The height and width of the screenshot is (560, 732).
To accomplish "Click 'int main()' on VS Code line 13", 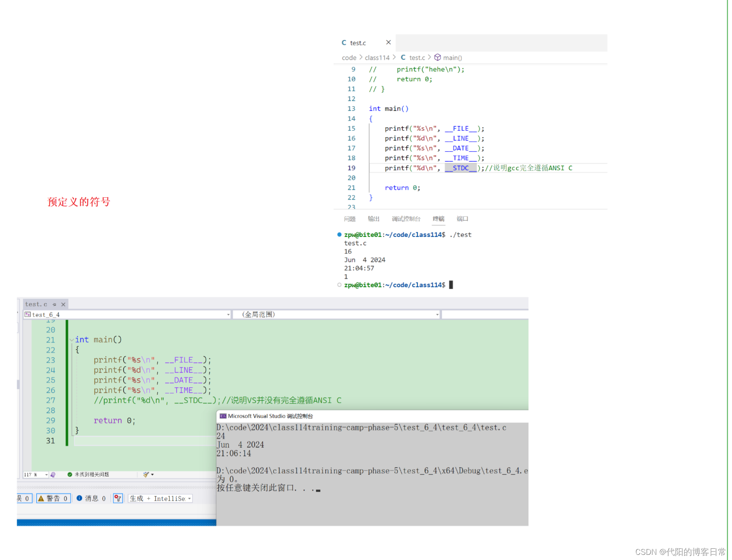I will point(389,109).
